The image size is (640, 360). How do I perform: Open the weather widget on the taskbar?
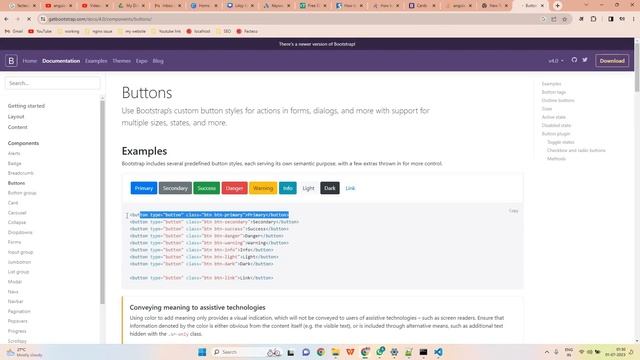(x=24, y=352)
